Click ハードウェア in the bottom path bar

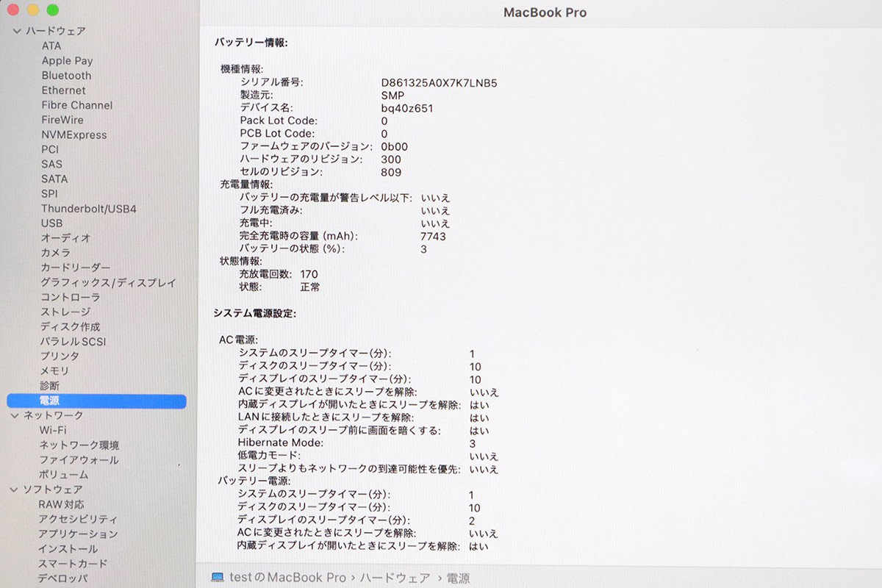click(x=396, y=578)
